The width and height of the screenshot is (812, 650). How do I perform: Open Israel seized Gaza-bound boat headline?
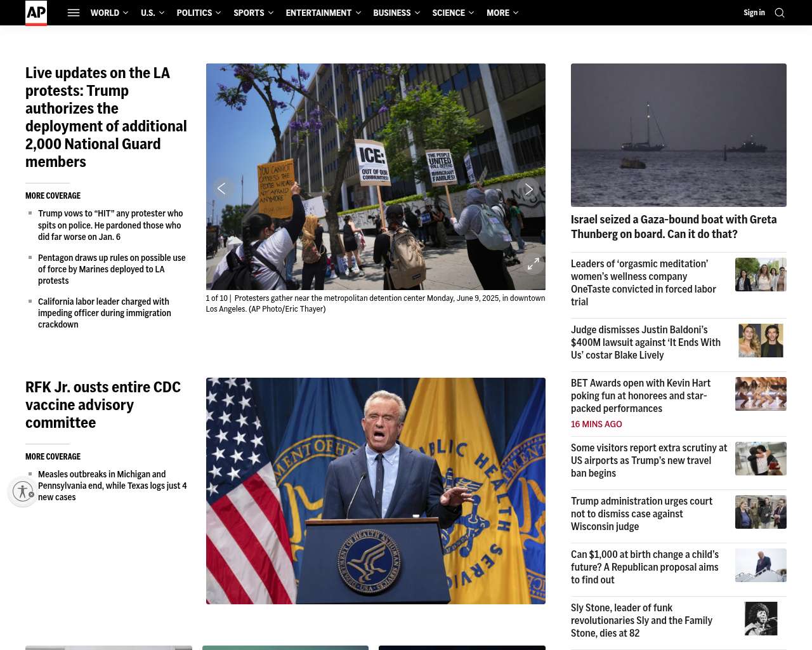click(x=674, y=227)
